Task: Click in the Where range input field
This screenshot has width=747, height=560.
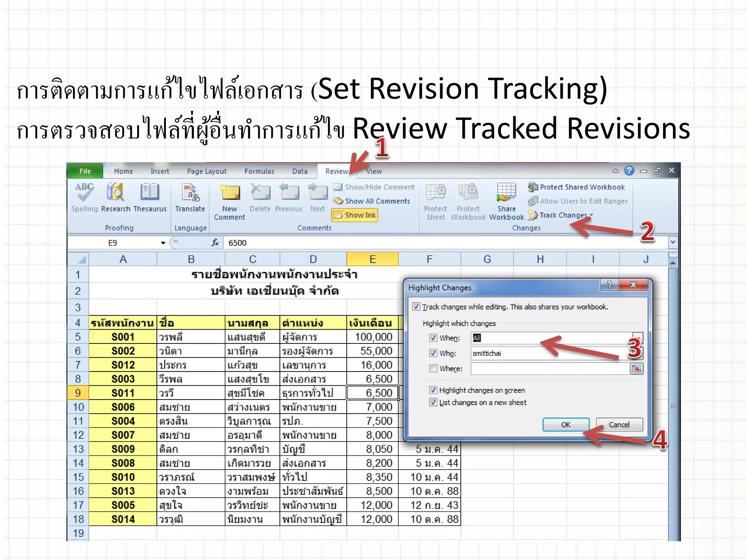Action: pyautogui.click(x=550, y=369)
